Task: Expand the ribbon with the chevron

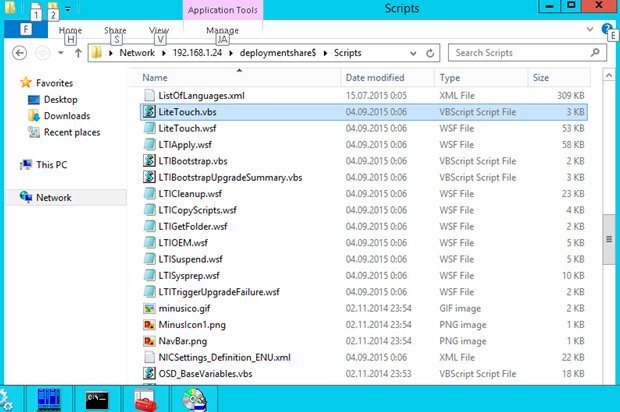Action: click(590, 29)
